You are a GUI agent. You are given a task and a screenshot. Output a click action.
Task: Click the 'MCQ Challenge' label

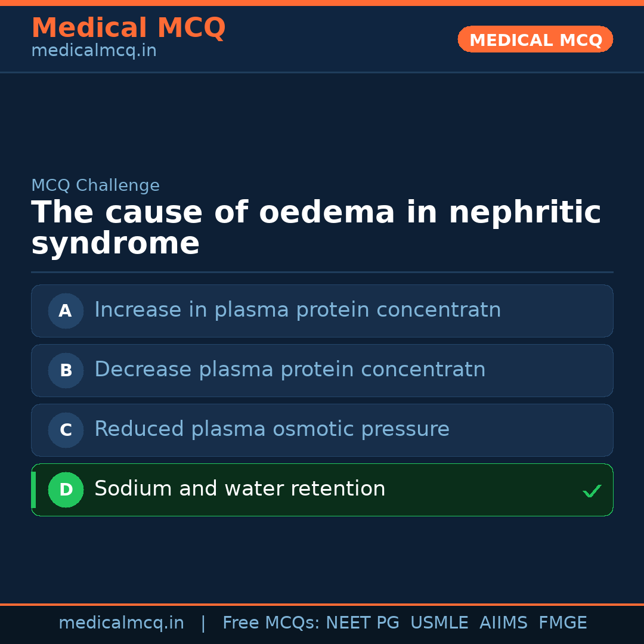coord(95,186)
